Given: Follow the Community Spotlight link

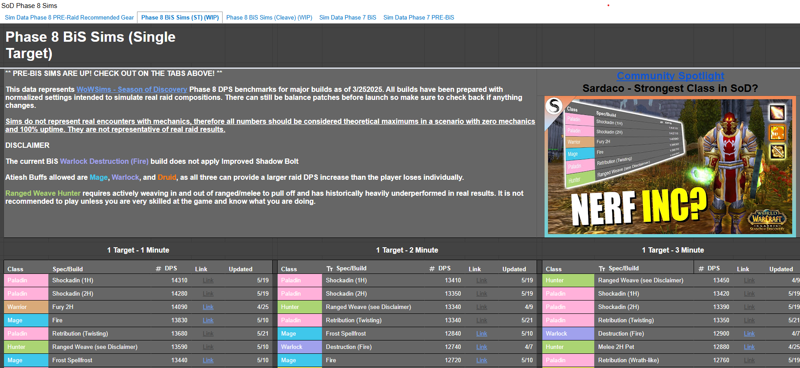Looking at the screenshot, I should [x=670, y=76].
